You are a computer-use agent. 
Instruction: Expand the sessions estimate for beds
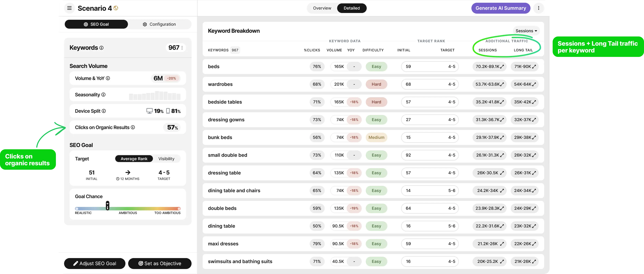click(x=502, y=66)
